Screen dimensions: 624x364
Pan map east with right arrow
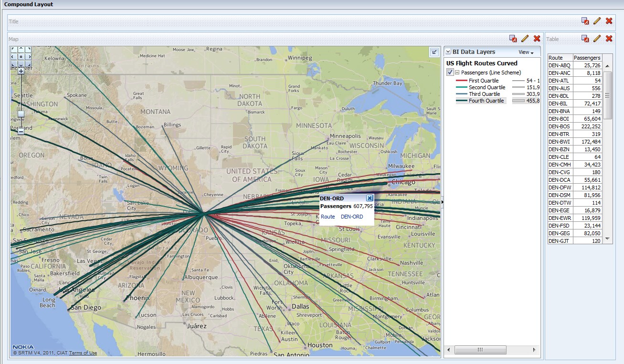pos(28,56)
